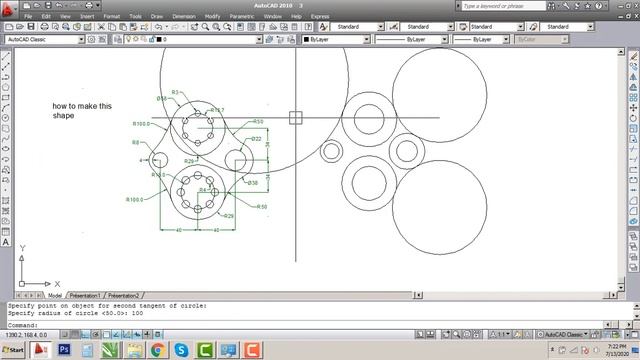Open the Annotation Scale 1:1 button
Image resolution: width=640 pixels, height=360 pixels.
pyautogui.click(x=500, y=335)
